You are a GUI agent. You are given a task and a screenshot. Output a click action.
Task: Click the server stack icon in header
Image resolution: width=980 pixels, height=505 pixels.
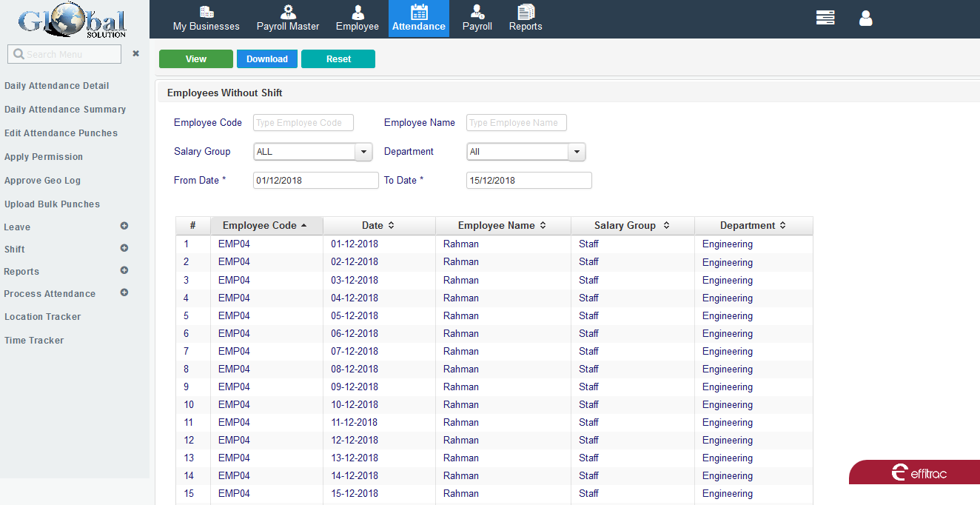point(825,19)
